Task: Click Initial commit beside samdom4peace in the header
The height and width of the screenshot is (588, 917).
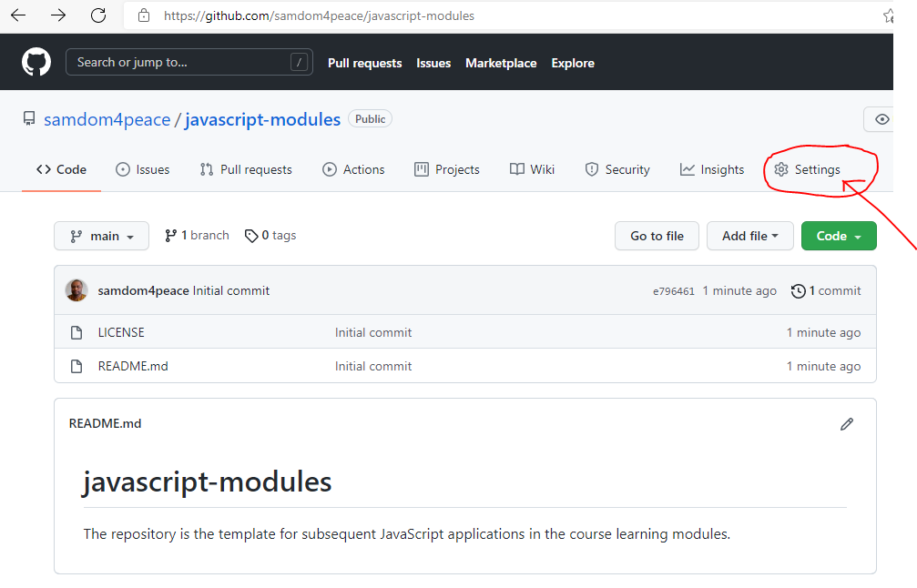Action: [231, 291]
